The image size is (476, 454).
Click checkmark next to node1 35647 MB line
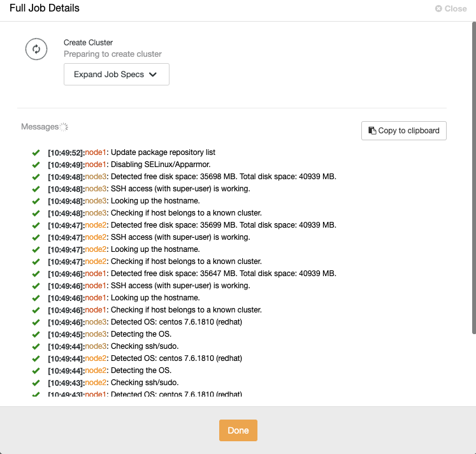point(36,274)
